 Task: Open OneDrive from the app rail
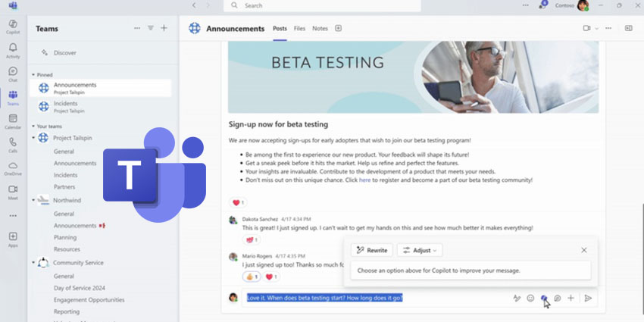click(13, 168)
